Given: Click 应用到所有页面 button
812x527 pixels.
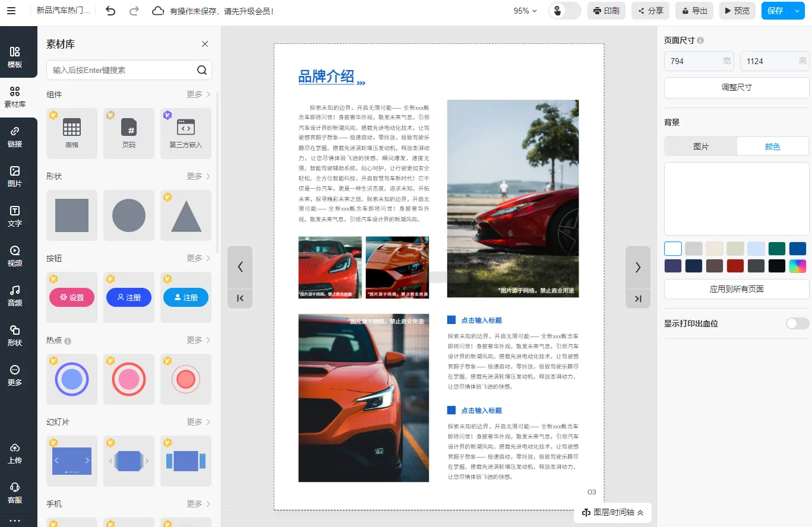Looking at the screenshot, I should tap(737, 290).
